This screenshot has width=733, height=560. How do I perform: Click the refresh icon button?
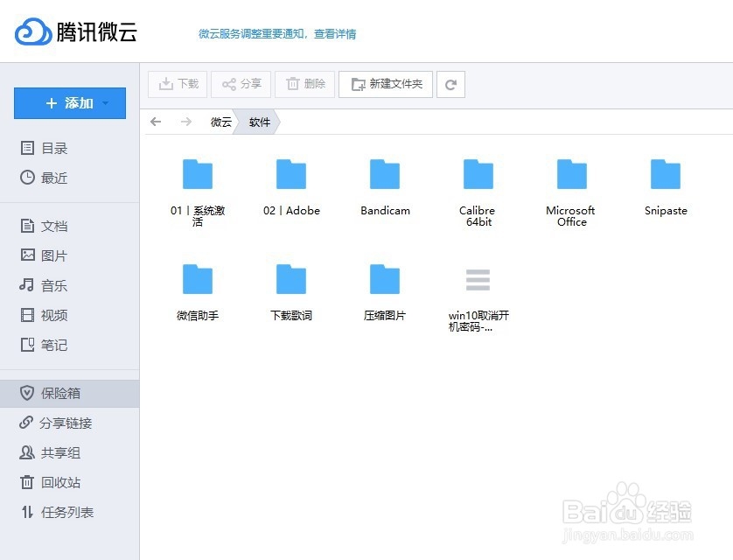click(450, 84)
